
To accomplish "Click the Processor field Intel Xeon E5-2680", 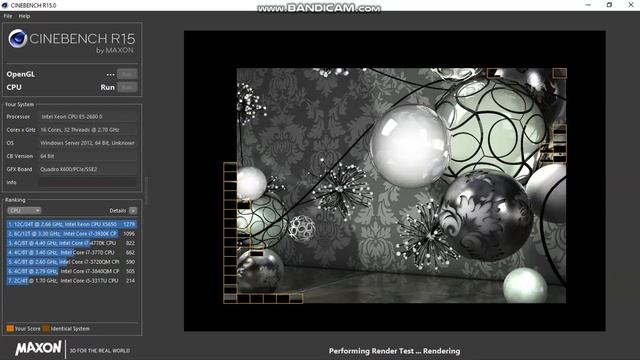I will pyautogui.click(x=87, y=117).
